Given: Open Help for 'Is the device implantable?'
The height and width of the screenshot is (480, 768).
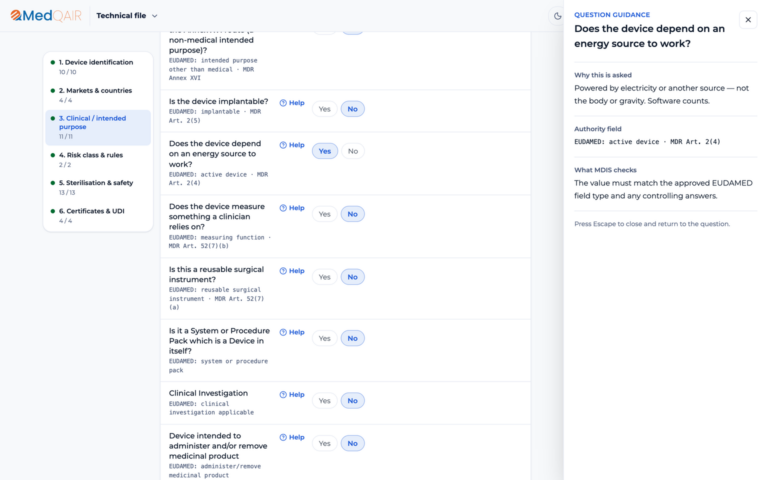Looking at the screenshot, I should coord(292,103).
